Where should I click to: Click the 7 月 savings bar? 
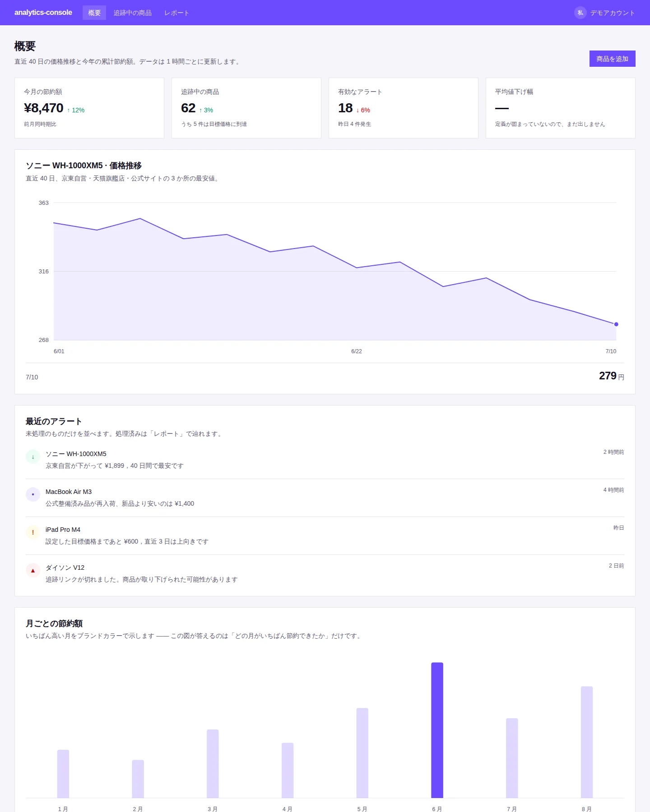(512, 758)
